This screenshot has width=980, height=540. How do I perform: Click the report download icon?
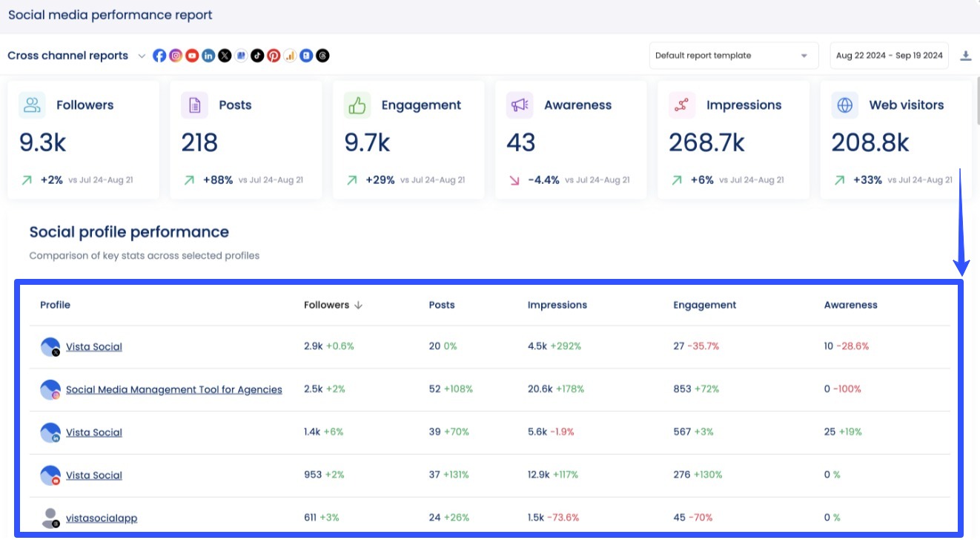pos(966,55)
